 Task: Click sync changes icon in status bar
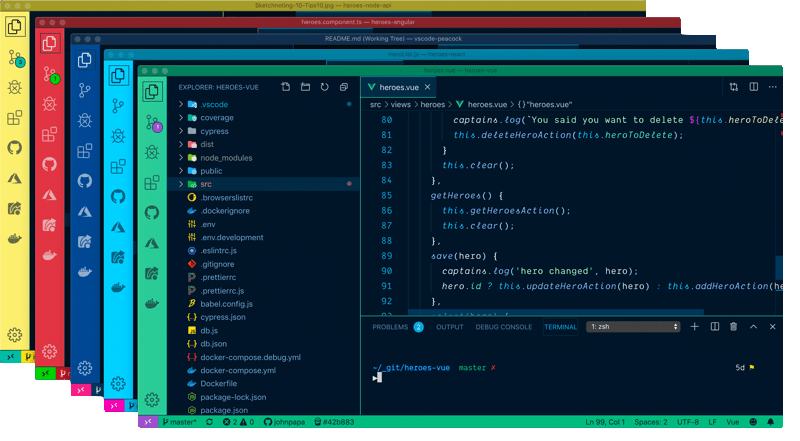(209, 422)
